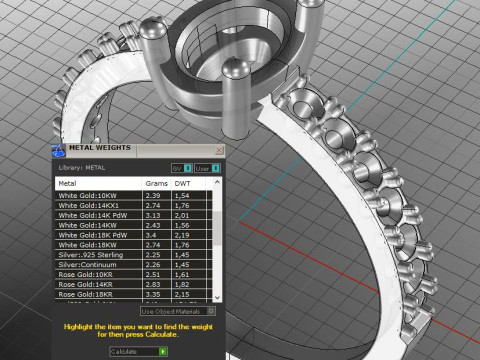Select the White Gold:18KW row
Viewport: 480px width, 360px height.
coord(134,245)
